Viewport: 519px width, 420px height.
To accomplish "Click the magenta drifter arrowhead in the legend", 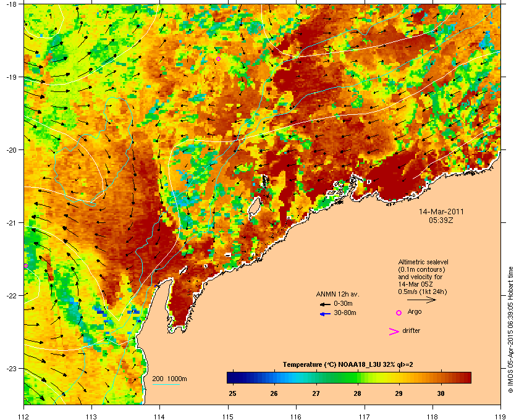I will pyautogui.click(x=394, y=332).
